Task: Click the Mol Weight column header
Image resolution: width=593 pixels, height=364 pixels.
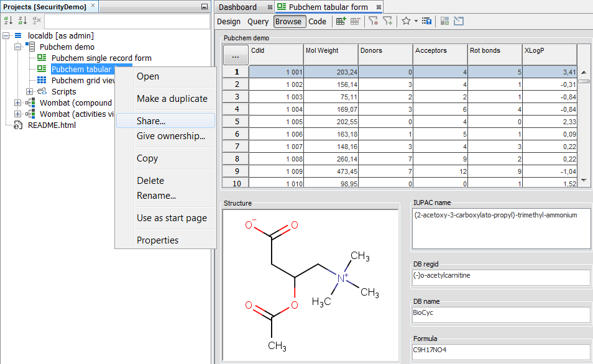Action: pyautogui.click(x=331, y=55)
